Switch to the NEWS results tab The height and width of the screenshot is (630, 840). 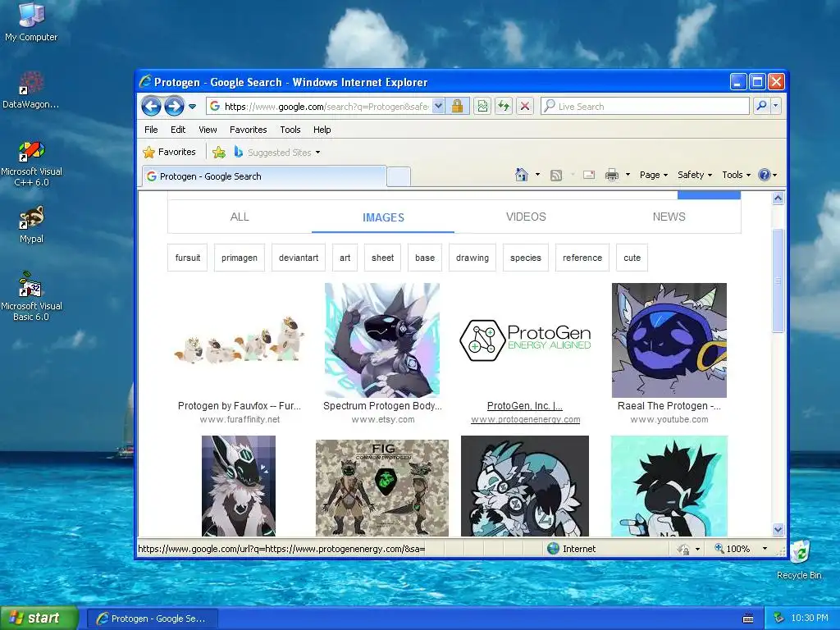click(669, 217)
